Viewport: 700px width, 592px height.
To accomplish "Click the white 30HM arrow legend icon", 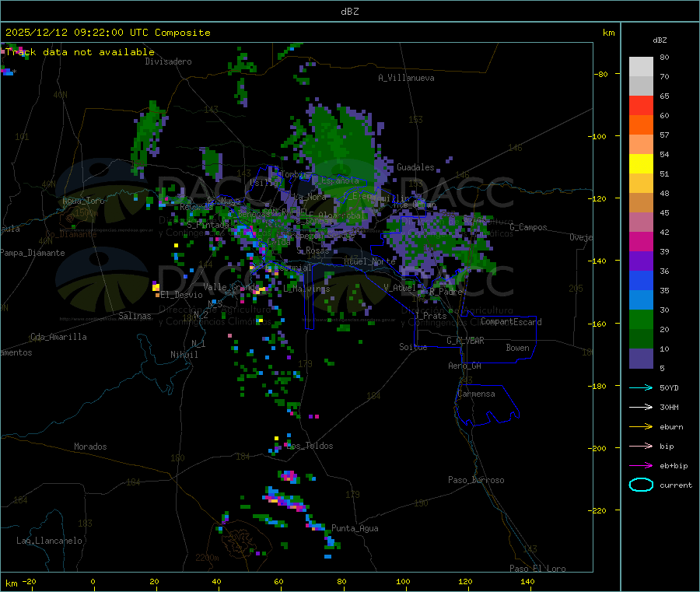I will click(641, 407).
